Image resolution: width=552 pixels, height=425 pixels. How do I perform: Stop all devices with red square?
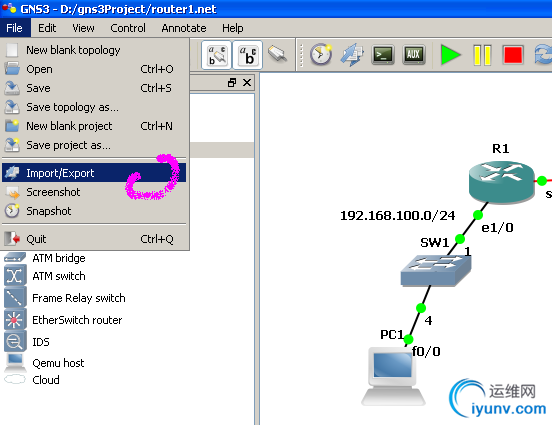(x=513, y=55)
